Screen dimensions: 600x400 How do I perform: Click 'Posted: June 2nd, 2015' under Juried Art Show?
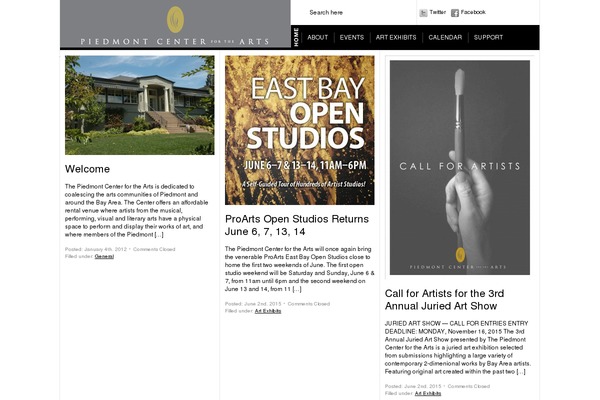tap(413, 386)
